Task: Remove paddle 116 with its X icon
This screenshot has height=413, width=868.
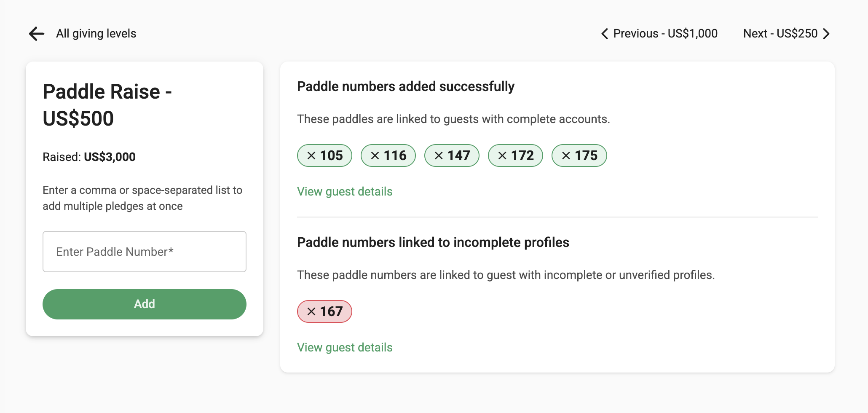Action: [x=375, y=156]
